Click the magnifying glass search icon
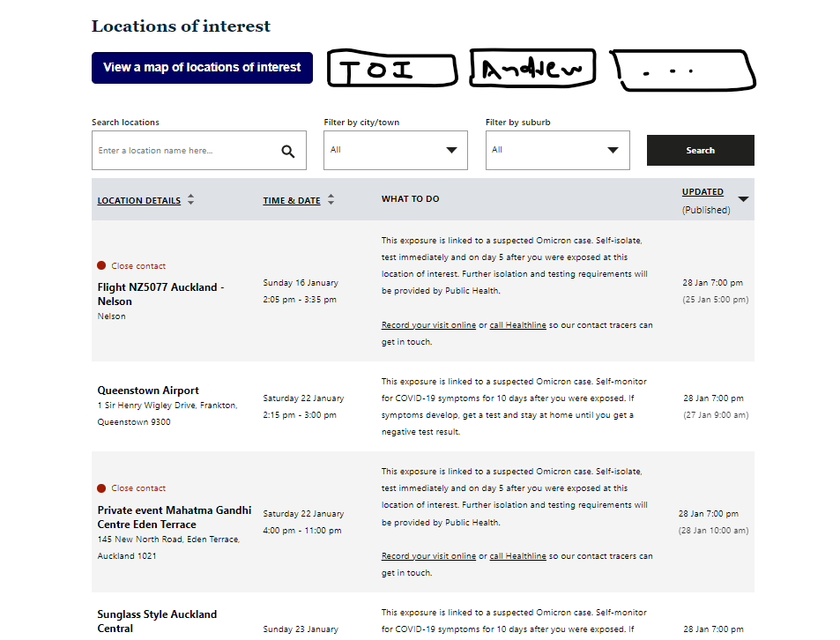840x640 pixels. pyautogui.click(x=288, y=152)
